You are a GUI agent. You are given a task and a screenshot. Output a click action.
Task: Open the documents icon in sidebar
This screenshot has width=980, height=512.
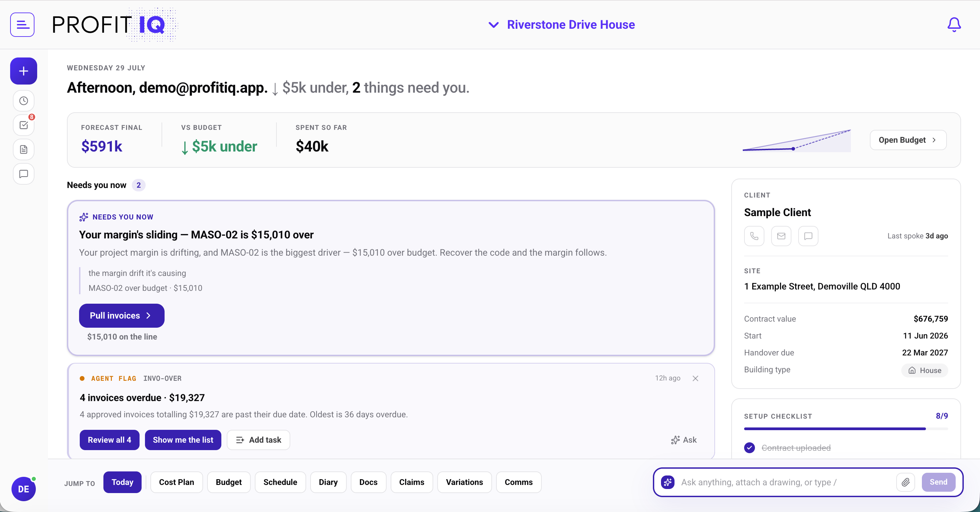[24, 149]
